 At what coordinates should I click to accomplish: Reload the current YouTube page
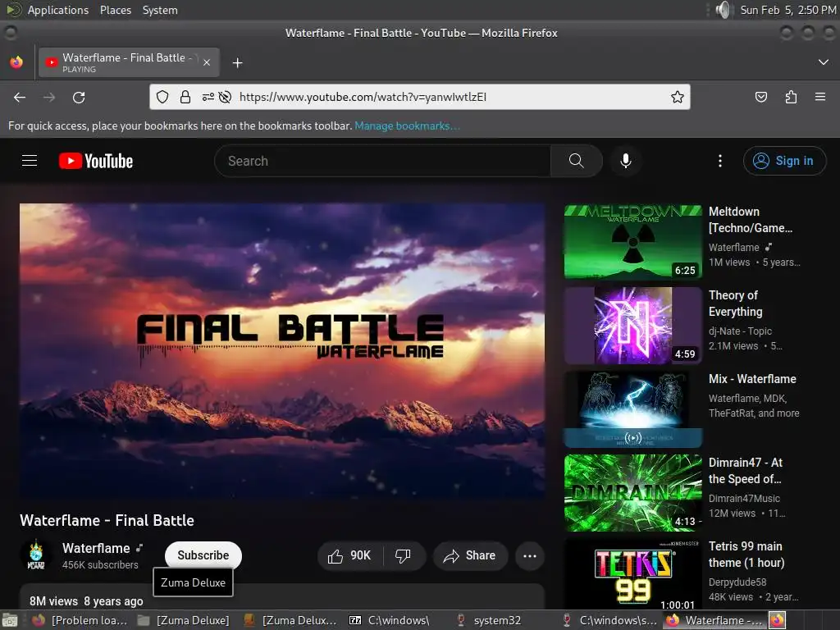[x=79, y=97]
